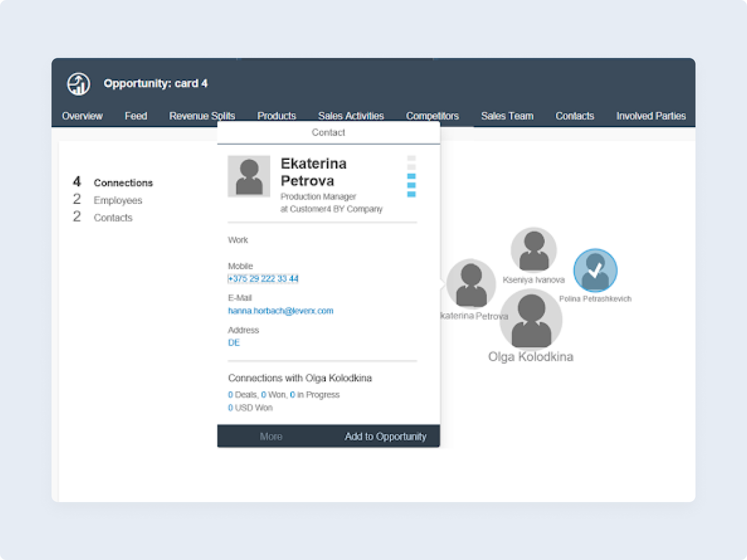Image resolution: width=747 pixels, height=560 pixels.
Task: Select Polina Petrashkevich's checked avatar
Action: point(595,270)
